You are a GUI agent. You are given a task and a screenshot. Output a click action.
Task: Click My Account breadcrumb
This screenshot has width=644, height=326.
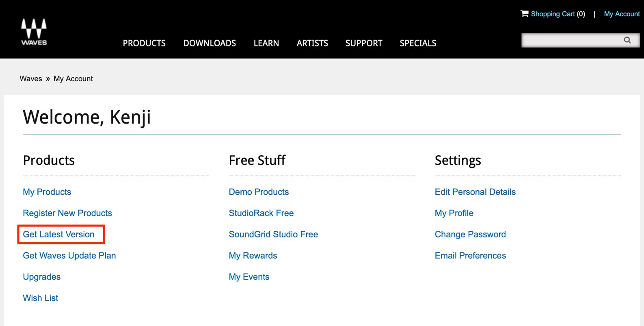(x=73, y=78)
